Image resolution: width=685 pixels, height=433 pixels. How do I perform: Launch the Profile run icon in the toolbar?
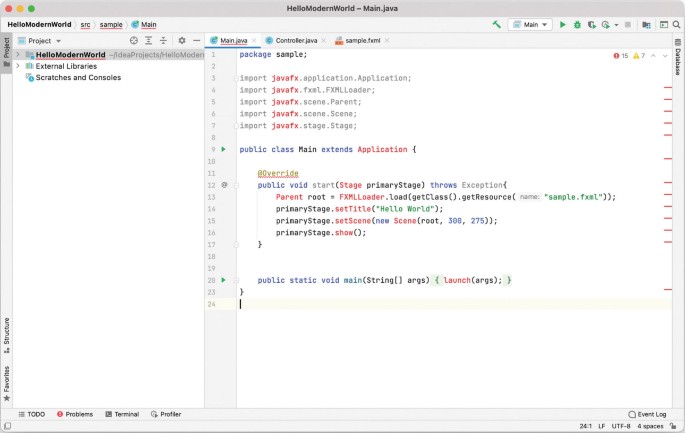point(605,24)
